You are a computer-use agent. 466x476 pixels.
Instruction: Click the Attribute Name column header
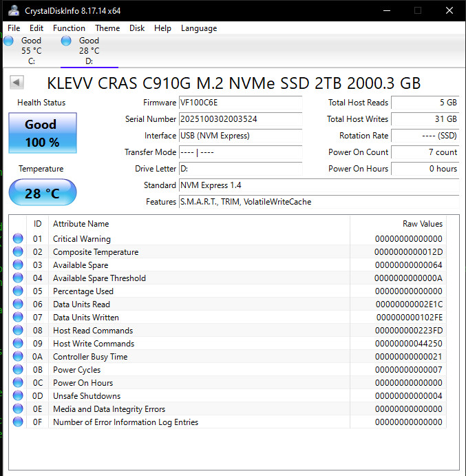pos(199,224)
